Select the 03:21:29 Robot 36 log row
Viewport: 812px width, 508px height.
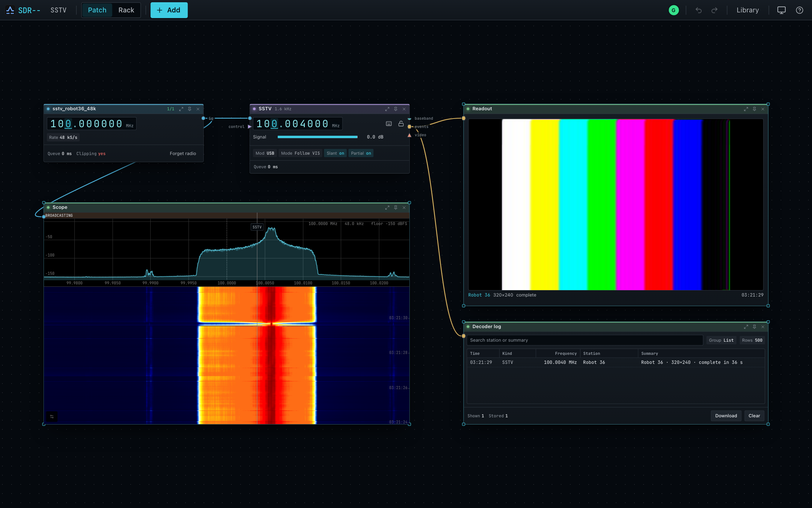615,362
